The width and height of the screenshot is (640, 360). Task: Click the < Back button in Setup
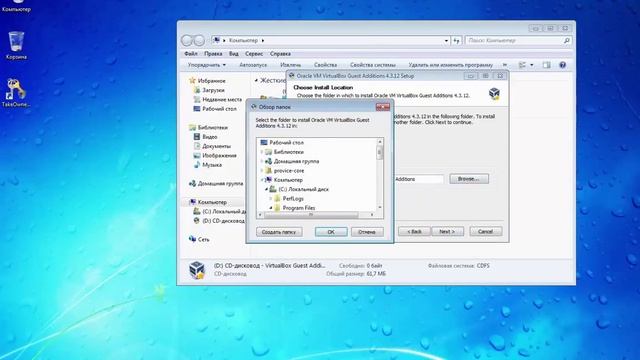pos(414,231)
